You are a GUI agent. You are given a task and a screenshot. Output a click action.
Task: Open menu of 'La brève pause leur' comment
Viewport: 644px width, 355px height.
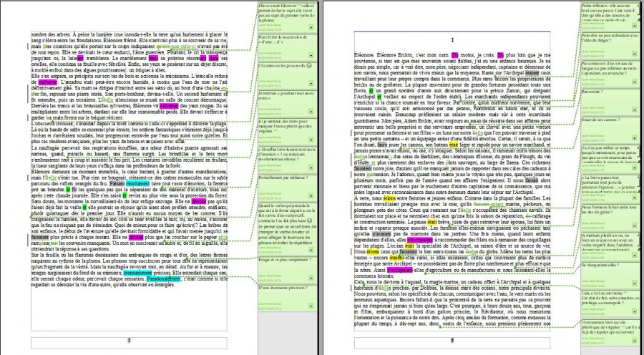tap(635, 196)
